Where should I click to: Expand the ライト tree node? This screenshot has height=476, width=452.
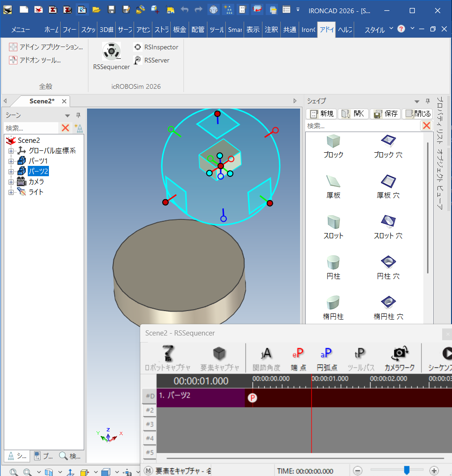coord(11,193)
